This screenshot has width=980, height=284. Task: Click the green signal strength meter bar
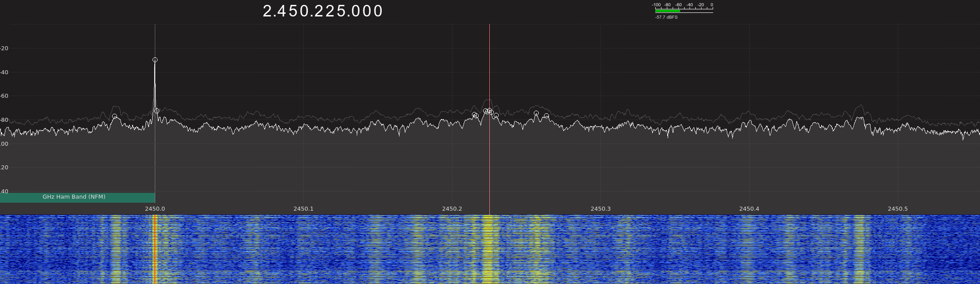[667, 11]
